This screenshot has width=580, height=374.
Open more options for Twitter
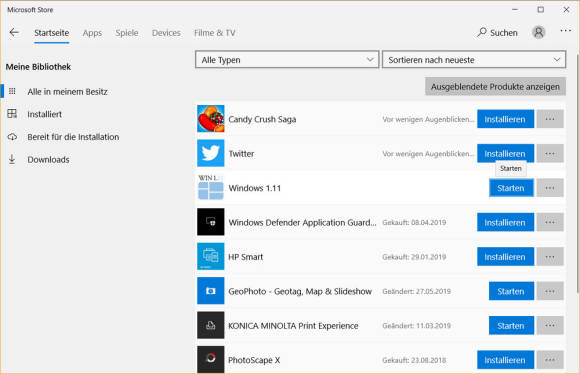550,153
